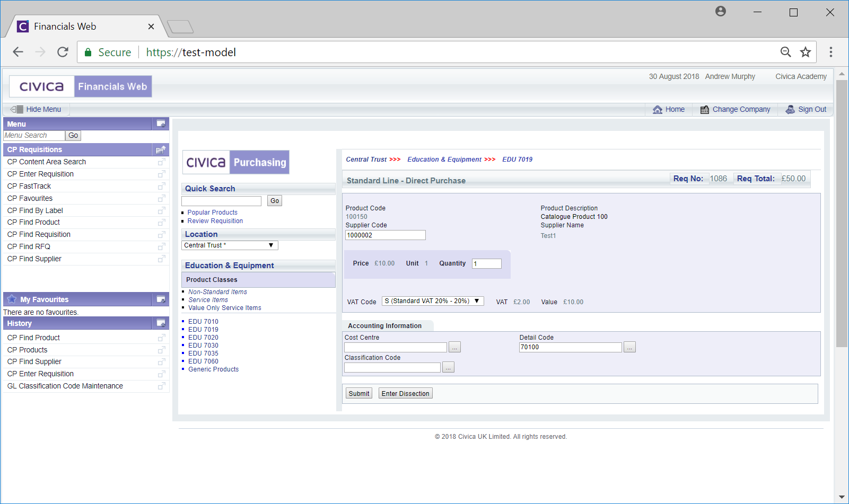Collapse the My Favourites panel icon
The width and height of the screenshot is (849, 504).
[160, 299]
